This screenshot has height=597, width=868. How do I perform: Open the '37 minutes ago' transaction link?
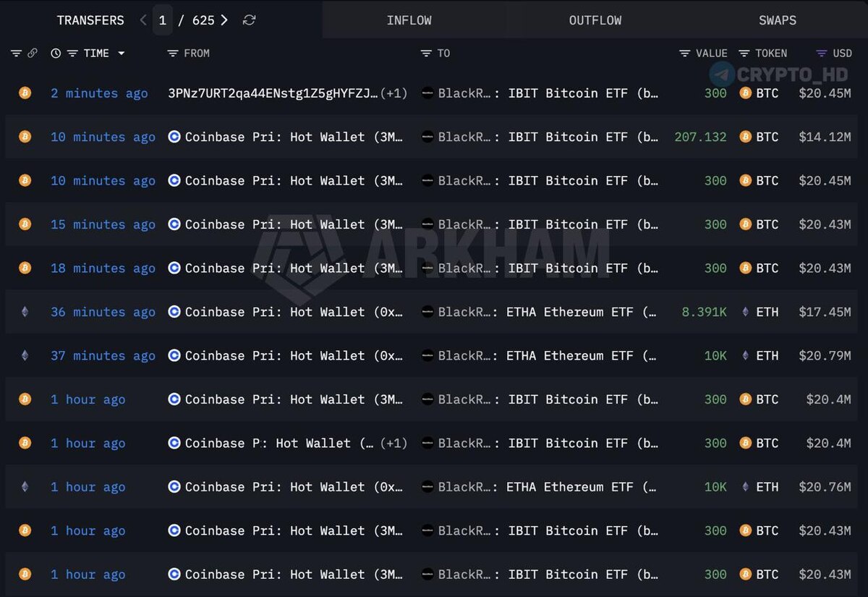click(103, 356)
